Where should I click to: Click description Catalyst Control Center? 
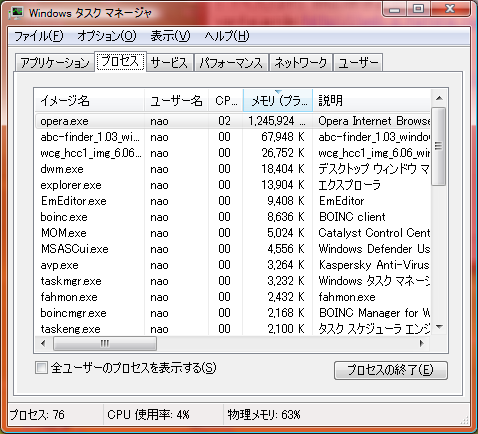tap(374, 233)
